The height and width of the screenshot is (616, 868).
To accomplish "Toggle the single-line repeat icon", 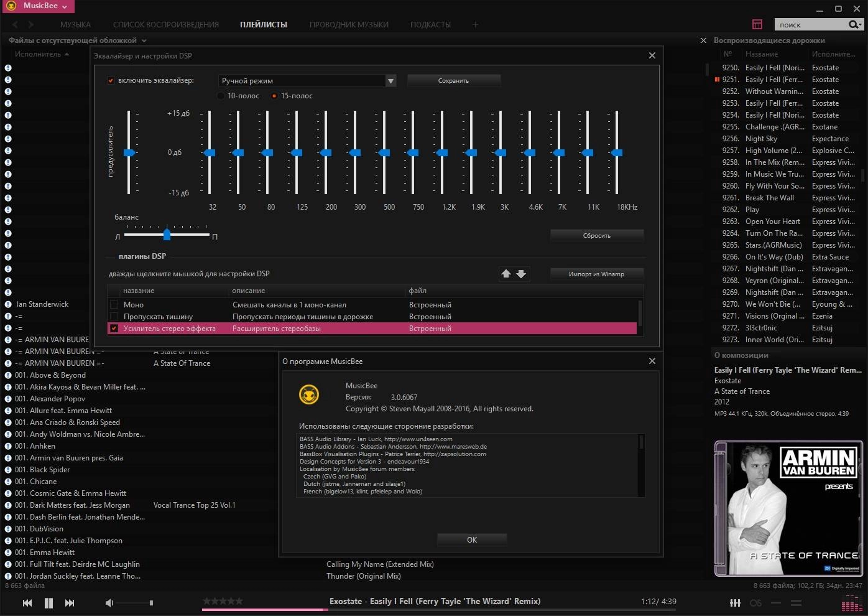I will coord(776,602).
